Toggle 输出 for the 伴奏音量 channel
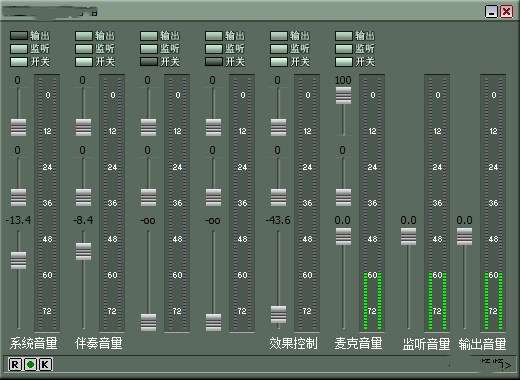 point(84,36)
